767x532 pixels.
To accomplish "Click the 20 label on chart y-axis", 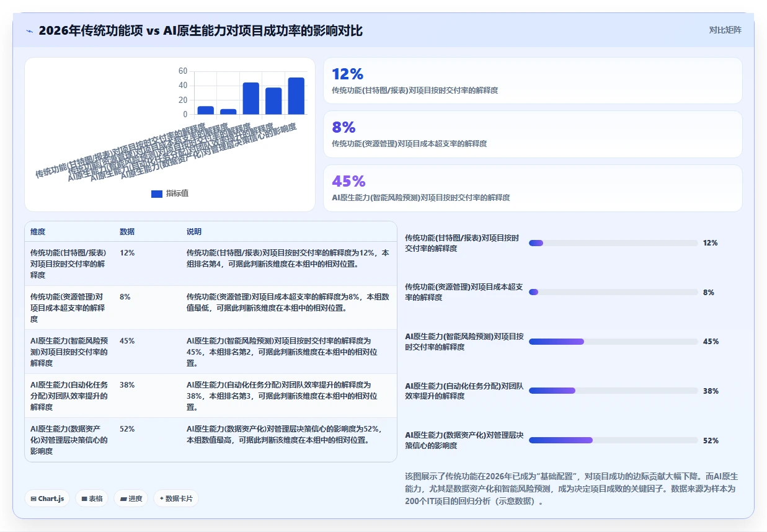I will pyautogui.click(x=182, y=100).
